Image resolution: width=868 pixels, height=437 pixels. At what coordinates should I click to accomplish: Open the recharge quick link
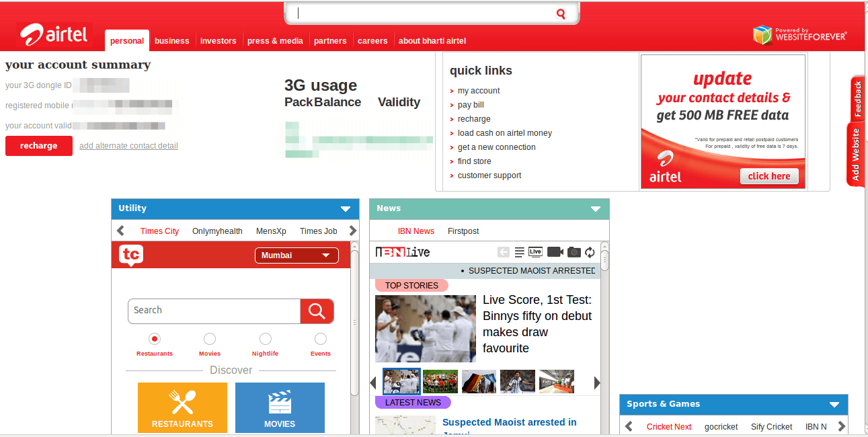[x=474, y=119]
